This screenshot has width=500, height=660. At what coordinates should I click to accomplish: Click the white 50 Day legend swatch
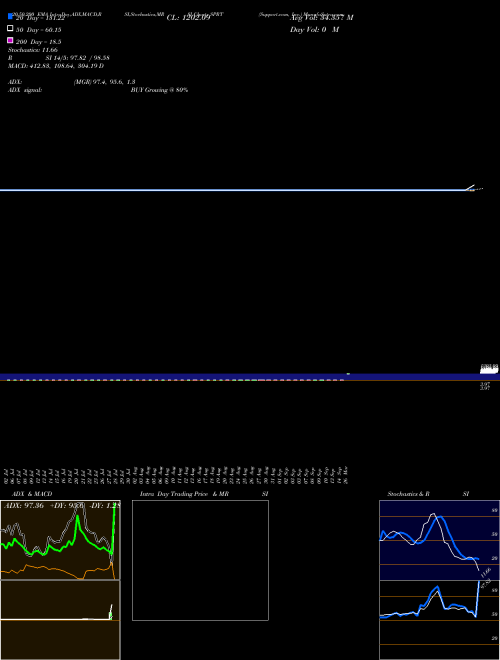point(10,29)
